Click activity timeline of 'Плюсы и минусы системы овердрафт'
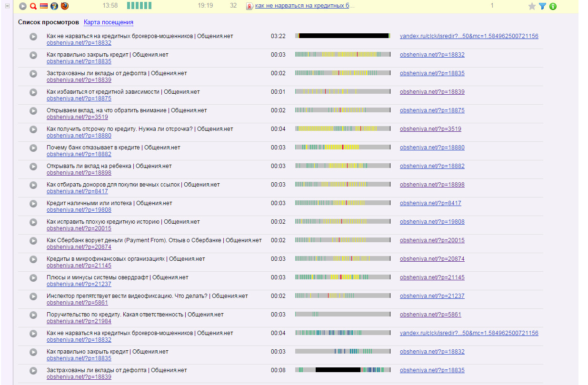This screenshot has height=385, width=588. (343, 277)
